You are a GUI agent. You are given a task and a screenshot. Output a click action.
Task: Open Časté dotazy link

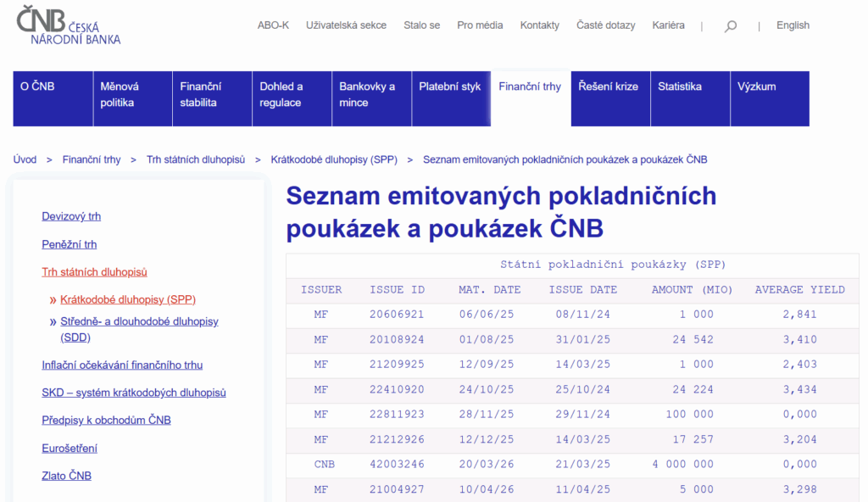pyautogui.click(x=605, y=25)
